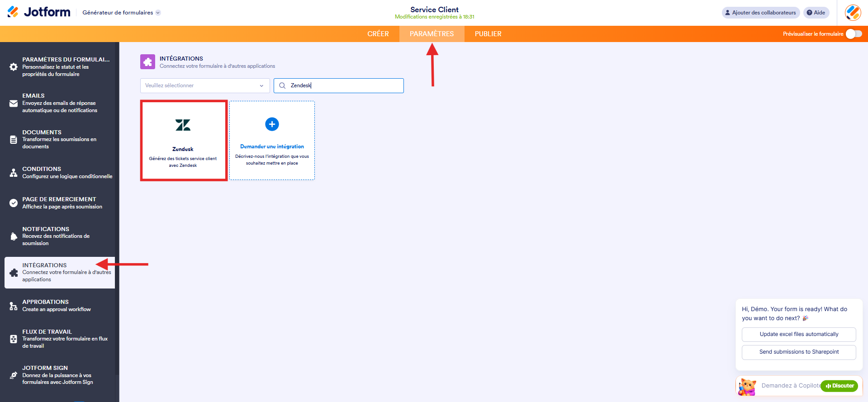Click the Conditions logic icon
The height and width of the screenshot is (402, 868).
tap(14, 173)
